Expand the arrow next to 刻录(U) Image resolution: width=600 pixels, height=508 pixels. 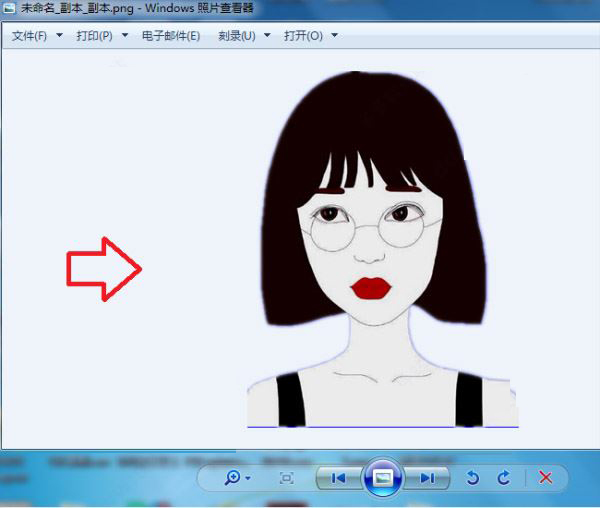coord(267,35)
